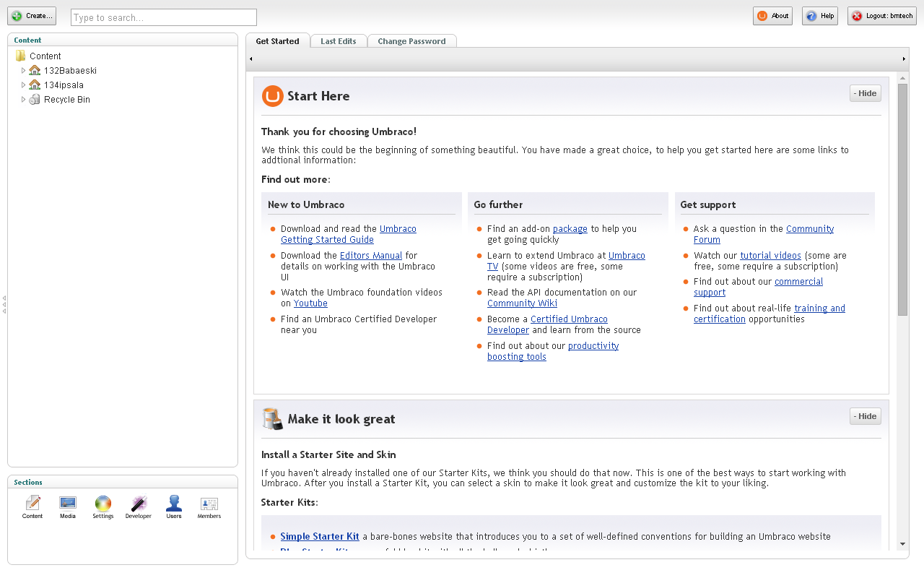Open the Media section icon
924x578 pixels.
point(68,507)
